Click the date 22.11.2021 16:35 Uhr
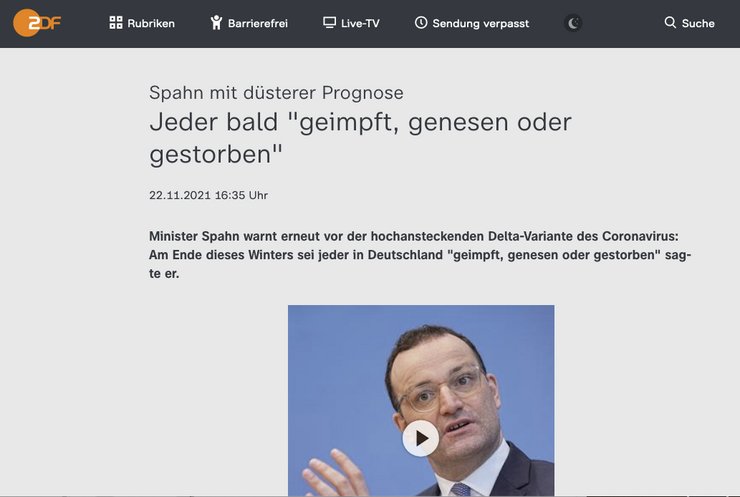 [209, 195]
